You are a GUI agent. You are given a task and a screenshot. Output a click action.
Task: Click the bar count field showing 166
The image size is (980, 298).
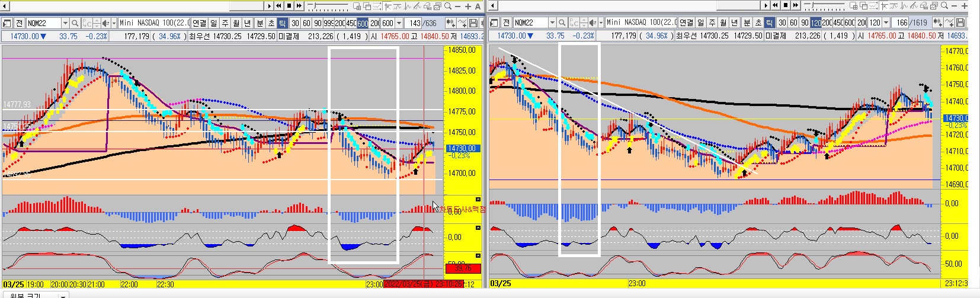point(901,23)
